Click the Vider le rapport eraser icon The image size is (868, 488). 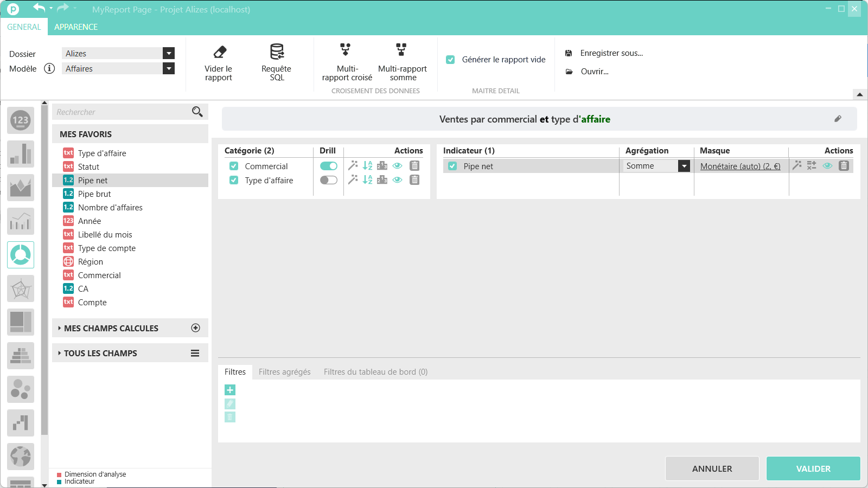(220, 52)
